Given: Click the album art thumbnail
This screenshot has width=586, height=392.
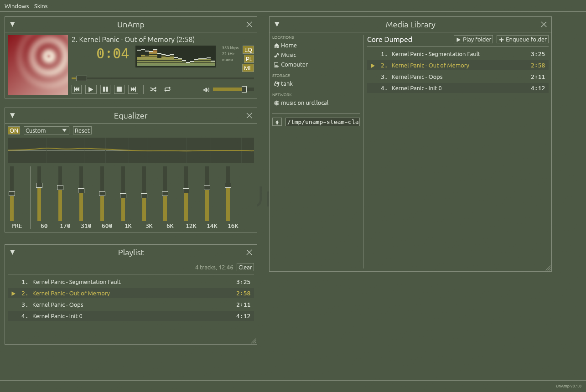Looking at the screenshot, I should (x=38, y=65).
